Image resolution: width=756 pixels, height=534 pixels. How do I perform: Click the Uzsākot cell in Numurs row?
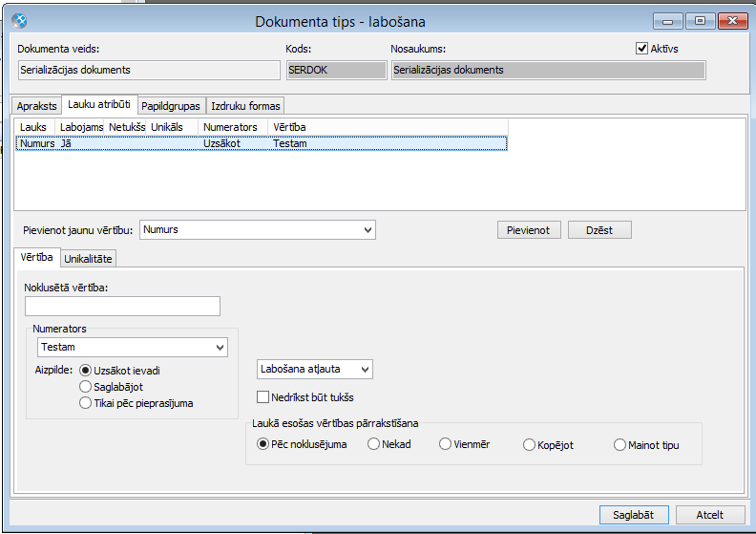[x=233, y=143]
